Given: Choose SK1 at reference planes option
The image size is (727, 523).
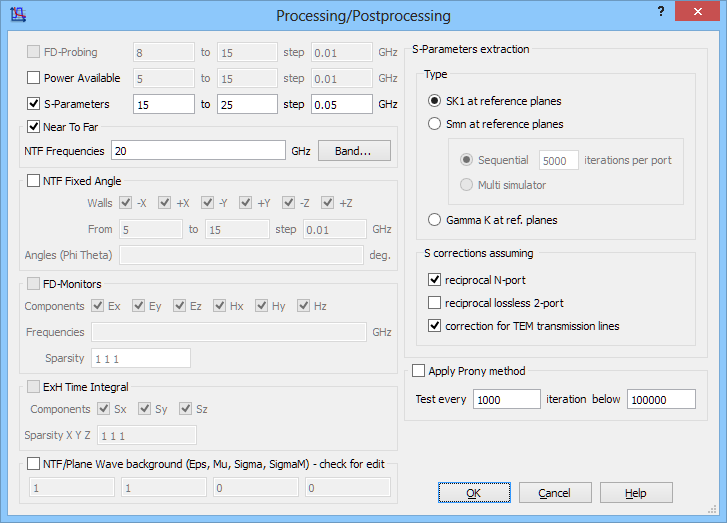Looking at the screenshot, I should click(434, 101).
